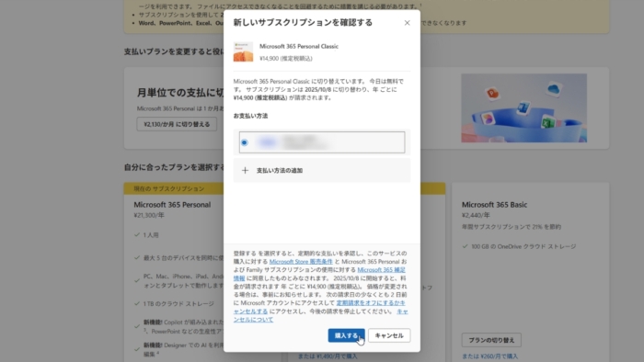Viewport: 644px width, 362px height.
Task: Click the Microsoft 365 apps banner image
Action: (x=523, y=108)
